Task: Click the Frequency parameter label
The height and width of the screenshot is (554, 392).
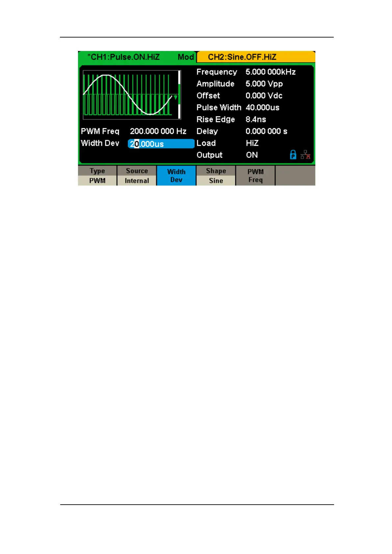Action: click(x=217, y=72)
